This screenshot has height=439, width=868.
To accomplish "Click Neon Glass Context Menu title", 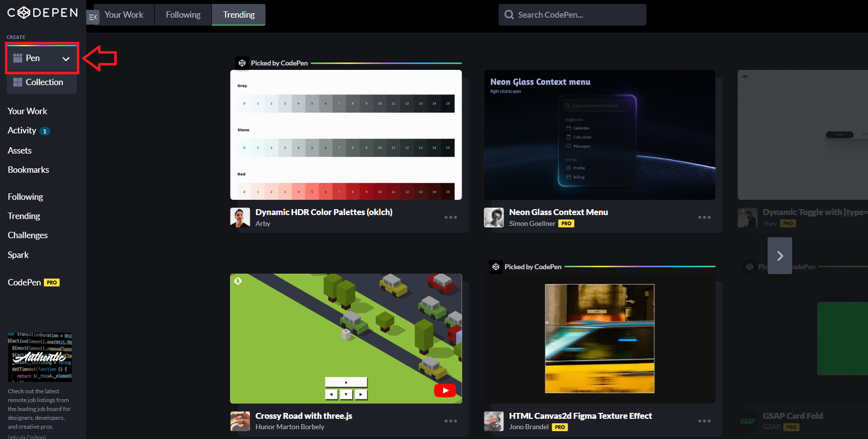I will pos(559,212).
